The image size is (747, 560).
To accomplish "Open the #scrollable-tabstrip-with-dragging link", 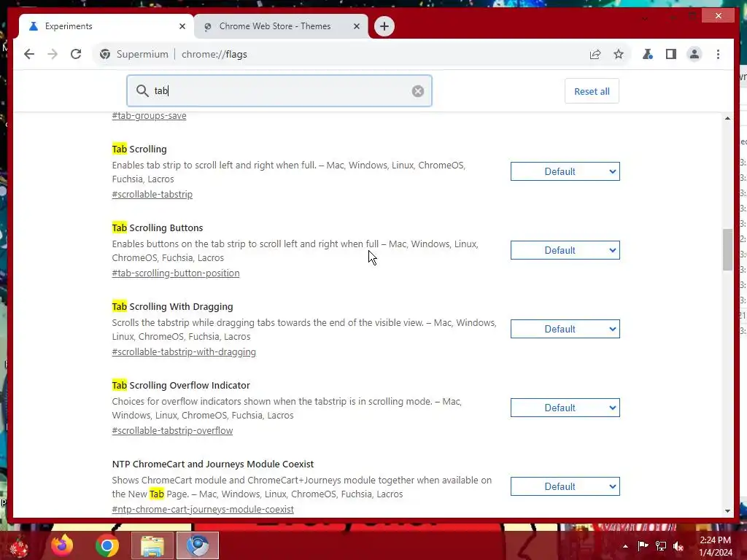I will (x=184, y=352).
